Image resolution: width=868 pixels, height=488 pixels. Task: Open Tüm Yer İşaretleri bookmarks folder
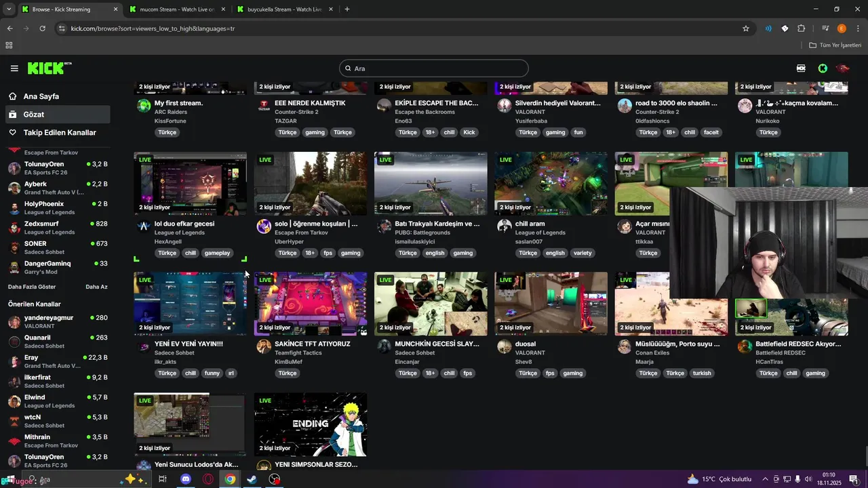(835, 45)
